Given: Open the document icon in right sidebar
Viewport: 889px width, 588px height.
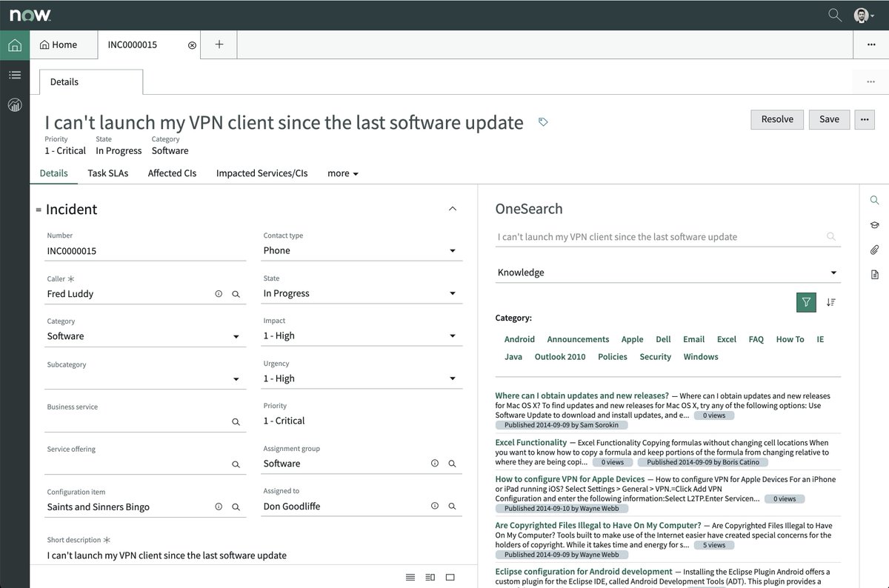Looking at the screenshot, I should [x=874, y=275].
